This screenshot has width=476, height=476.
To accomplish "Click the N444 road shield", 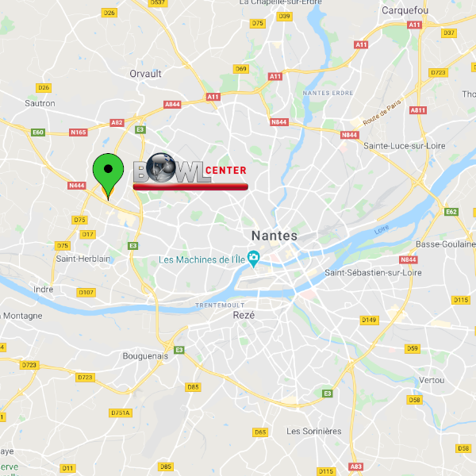I will pos(77,186).
